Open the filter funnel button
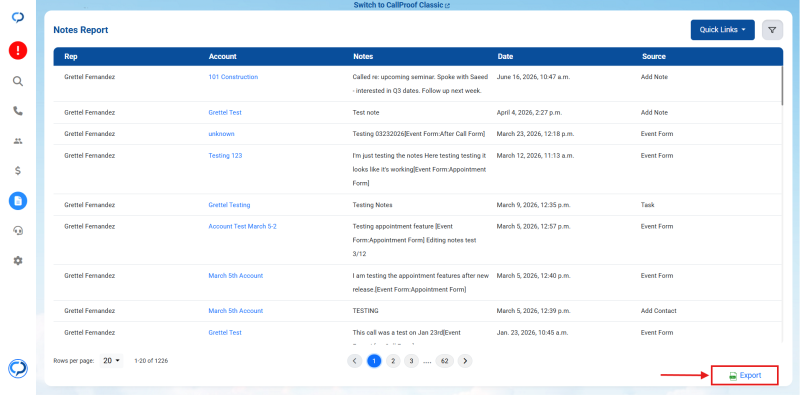Image resolution: width=800 pixels, height=395 pixels. click(772, 30)
